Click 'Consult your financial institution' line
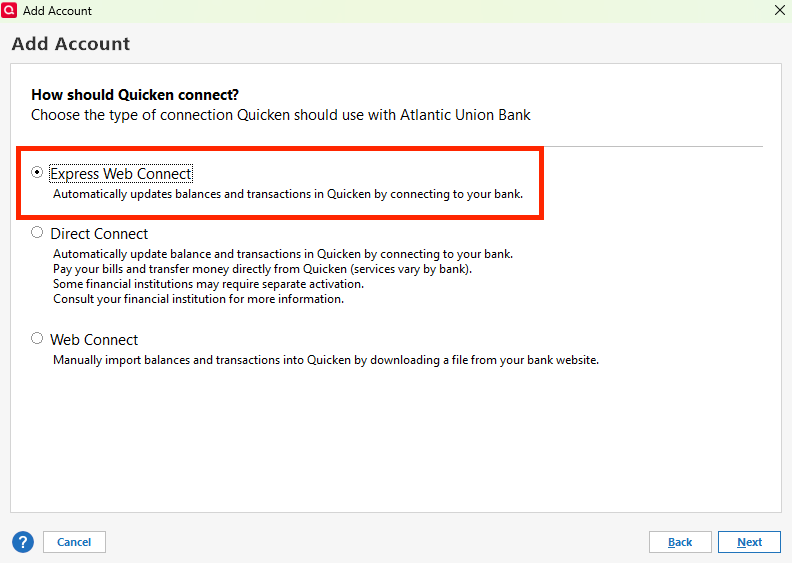The width and height of the screenshot is (792, 563). [x=198, y=299]
